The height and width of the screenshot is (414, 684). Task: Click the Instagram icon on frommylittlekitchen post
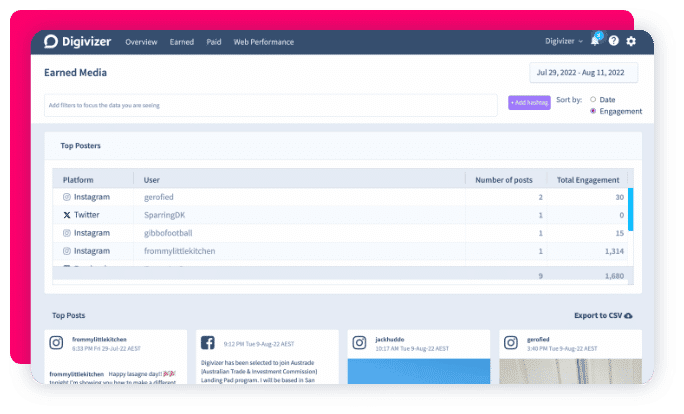click(x=59, y=343)
